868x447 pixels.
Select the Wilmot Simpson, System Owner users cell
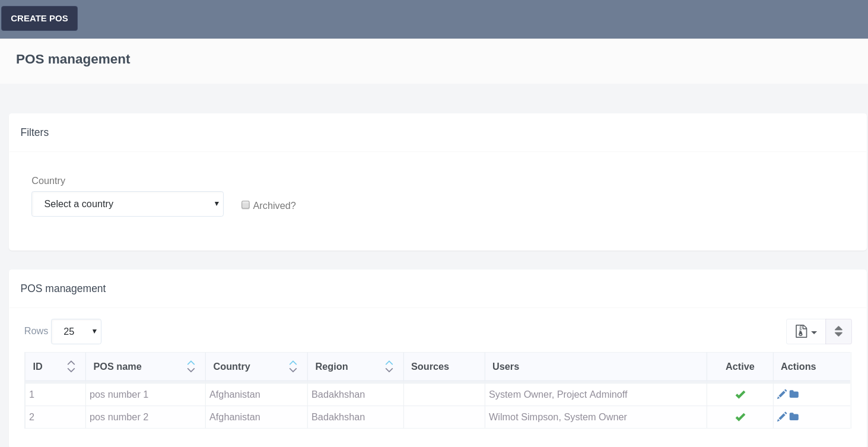point(558,417)
